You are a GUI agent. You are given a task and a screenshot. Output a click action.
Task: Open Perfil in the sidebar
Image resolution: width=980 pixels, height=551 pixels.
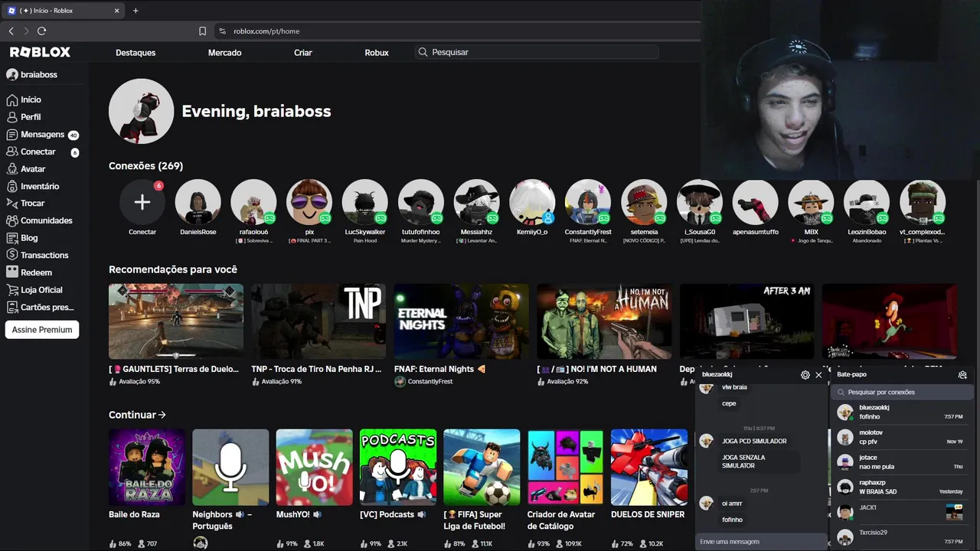(x=31, y=117)
